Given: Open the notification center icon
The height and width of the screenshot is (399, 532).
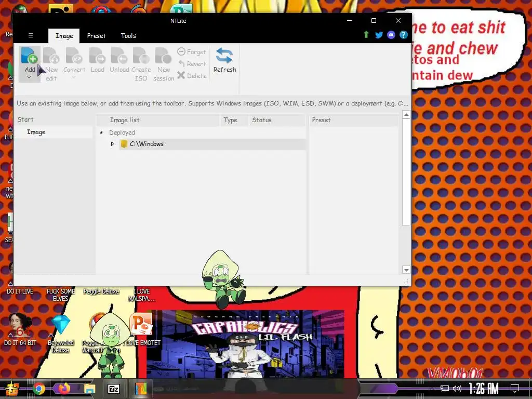Looking at the screenshot, I should click(515, 389).
